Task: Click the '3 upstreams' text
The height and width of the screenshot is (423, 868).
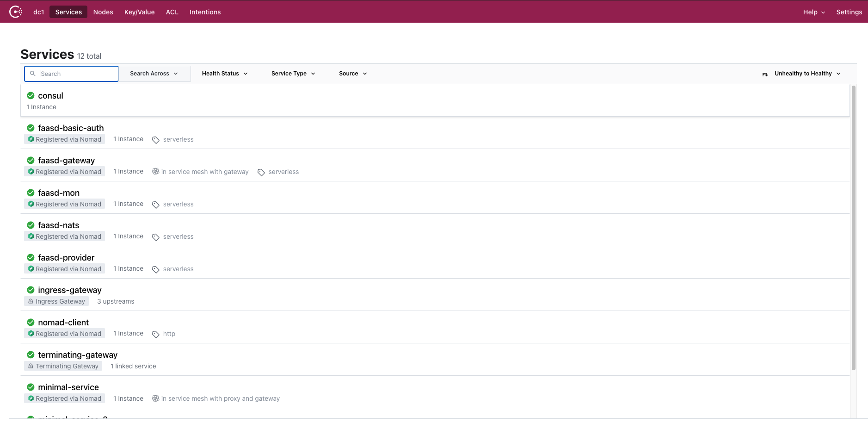Action: click(116, 301)
